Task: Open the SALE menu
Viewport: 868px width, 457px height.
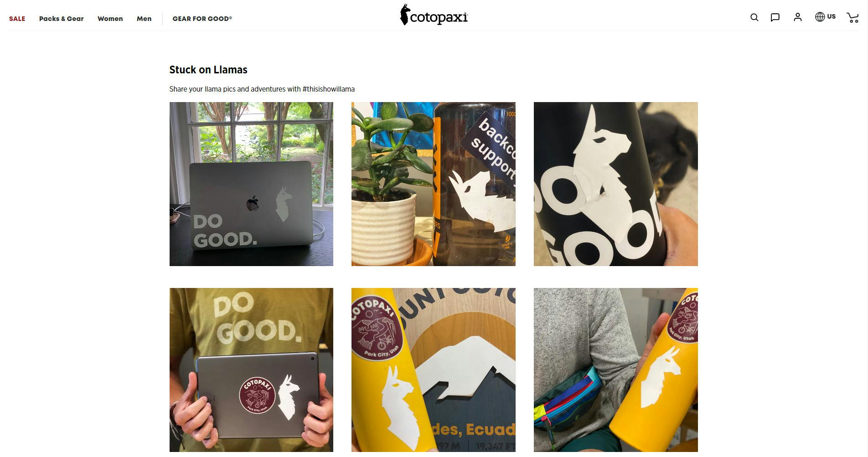Action: coord(17,19)
